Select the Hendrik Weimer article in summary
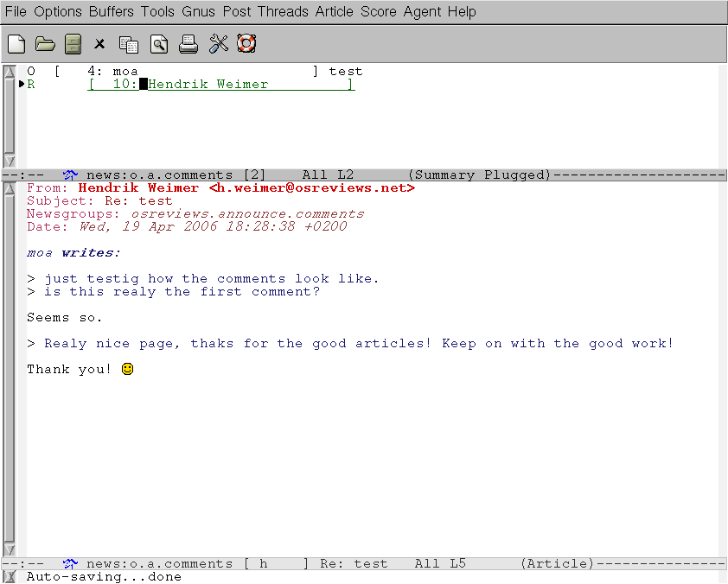 click(208, 85)
